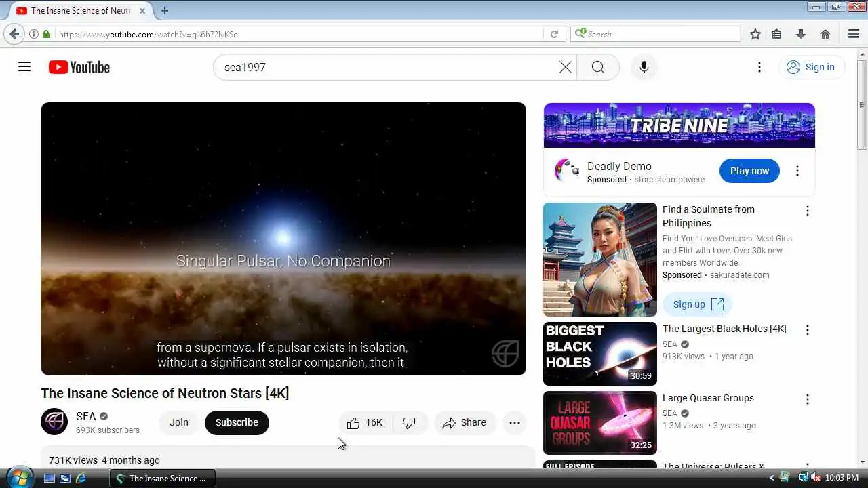Click the YouTube search magnifier button
Viewport: 868px width, 488px height.
pyautogui.click(x=597, y=67)
